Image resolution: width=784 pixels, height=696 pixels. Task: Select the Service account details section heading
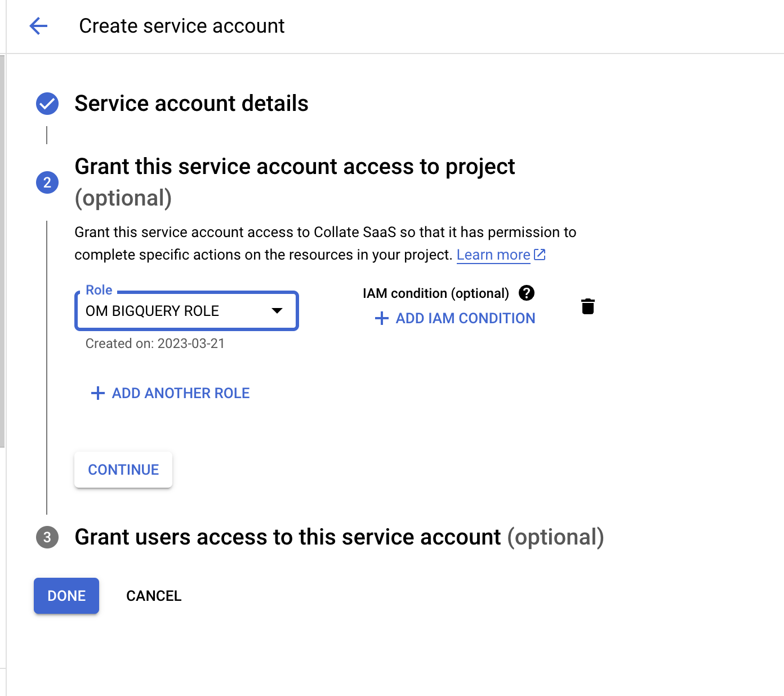click(191, 104)
